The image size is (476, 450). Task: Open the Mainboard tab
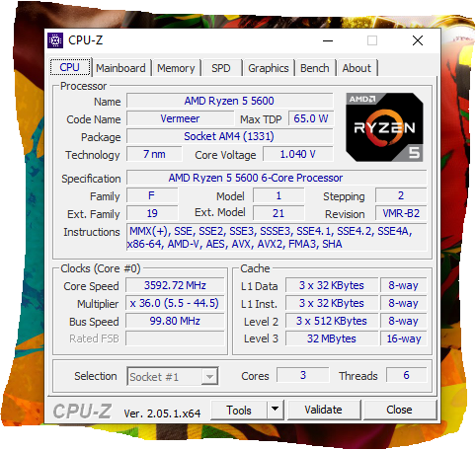point(120,68)
